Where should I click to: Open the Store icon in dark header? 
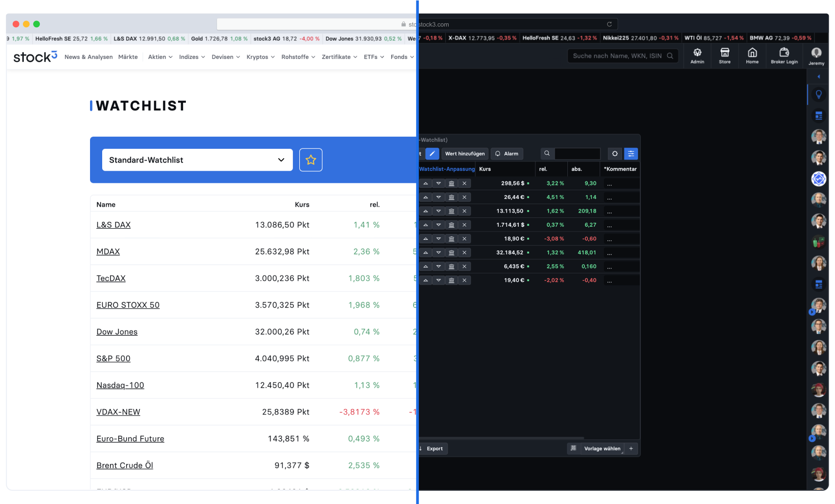tap(725, 55)
